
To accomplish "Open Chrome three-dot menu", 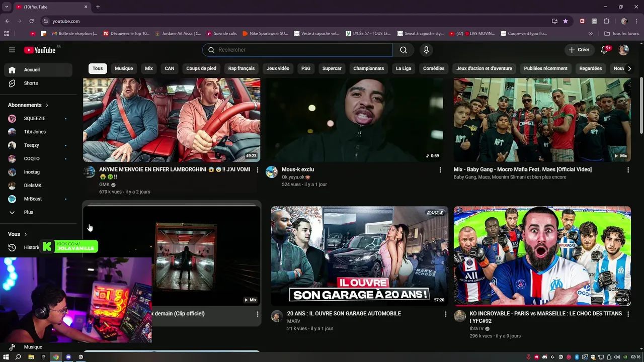I will (636, 21).
